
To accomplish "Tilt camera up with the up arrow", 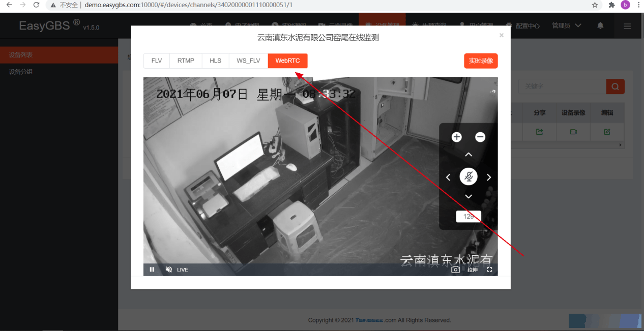I will pos(469,155).
